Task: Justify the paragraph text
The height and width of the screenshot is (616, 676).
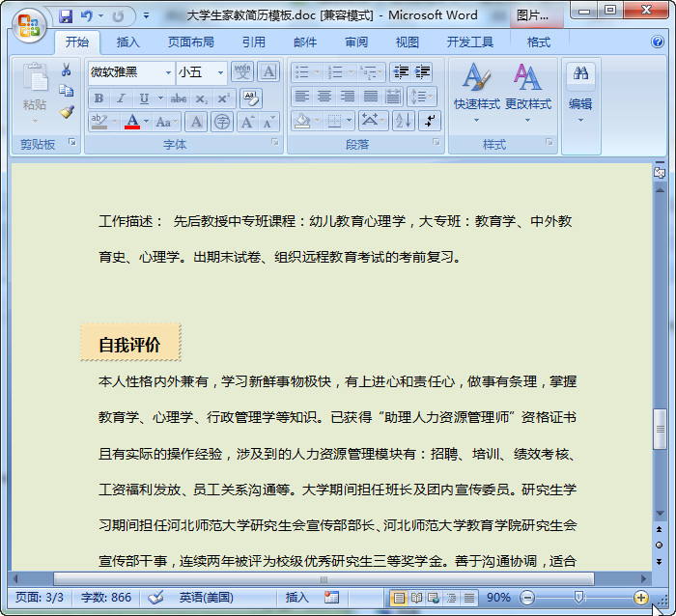Action: (370, 97)
